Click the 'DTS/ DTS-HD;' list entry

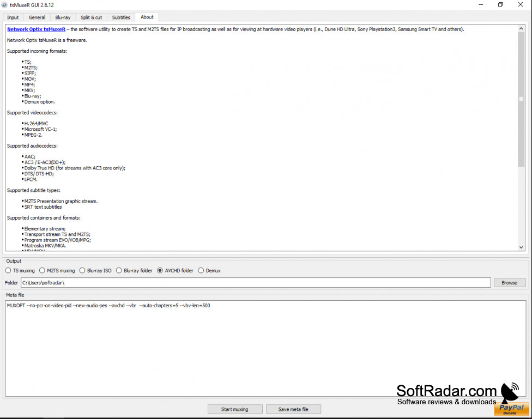coord(39,174)
